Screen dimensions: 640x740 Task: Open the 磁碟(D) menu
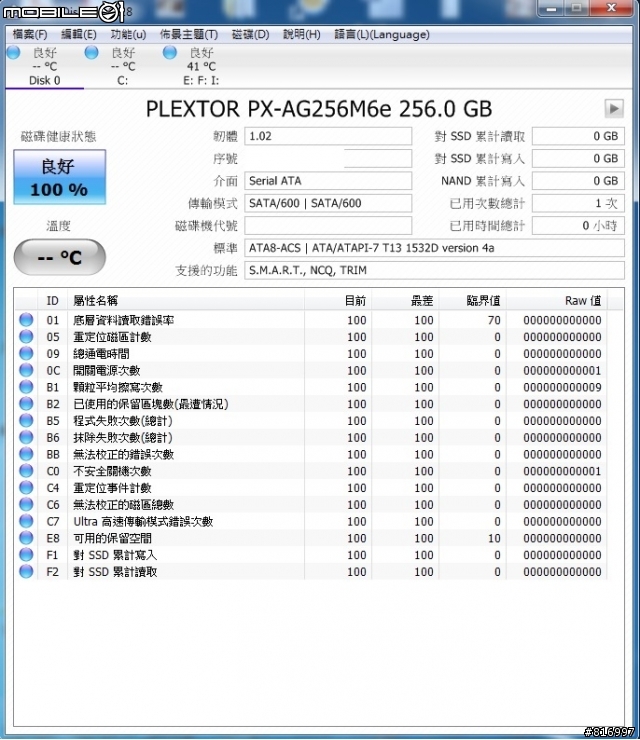click(251, 34)
